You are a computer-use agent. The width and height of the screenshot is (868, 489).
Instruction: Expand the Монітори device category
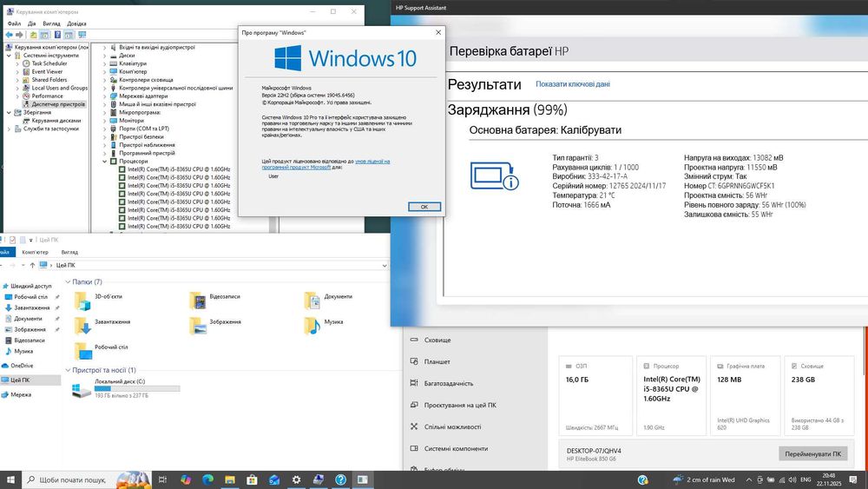pos(105,120)
